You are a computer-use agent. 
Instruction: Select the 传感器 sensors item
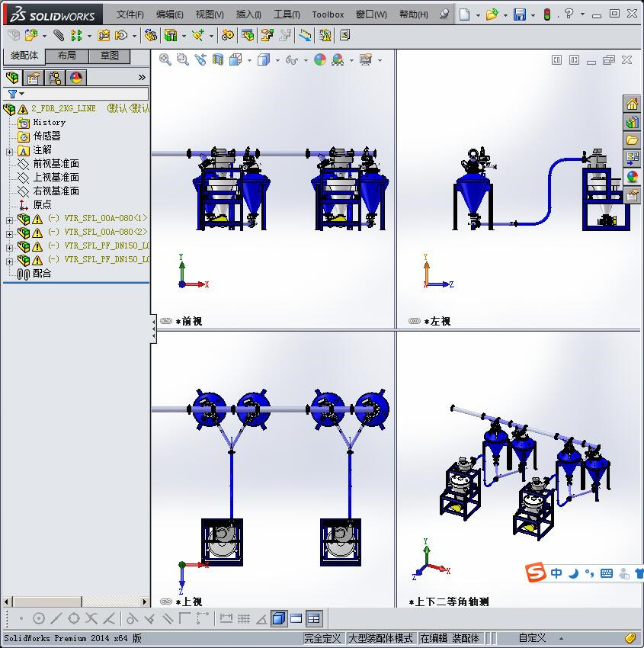(x=46, y=136)
